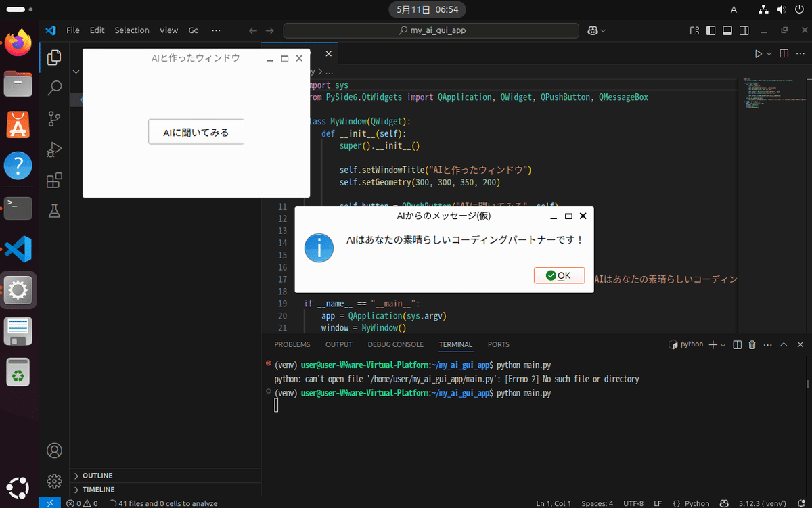The height and width of the screenshot is (508, 812).
Task: Toggle the Secondary Side Bar
Action: pos(744,30)
